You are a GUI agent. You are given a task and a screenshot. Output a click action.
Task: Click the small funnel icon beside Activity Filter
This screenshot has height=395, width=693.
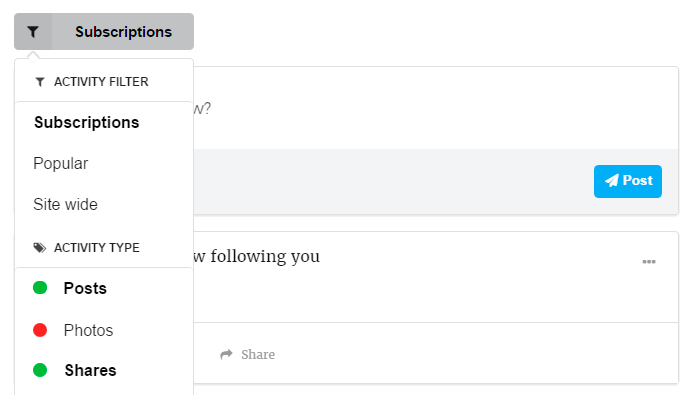[40, 82]
